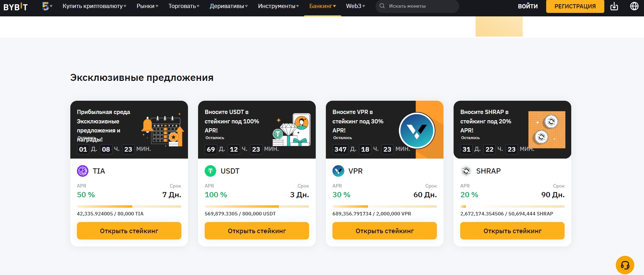This screenshot has width=644, height=275.
Task: Click the SHRAP coin icon
Action: 466,171
